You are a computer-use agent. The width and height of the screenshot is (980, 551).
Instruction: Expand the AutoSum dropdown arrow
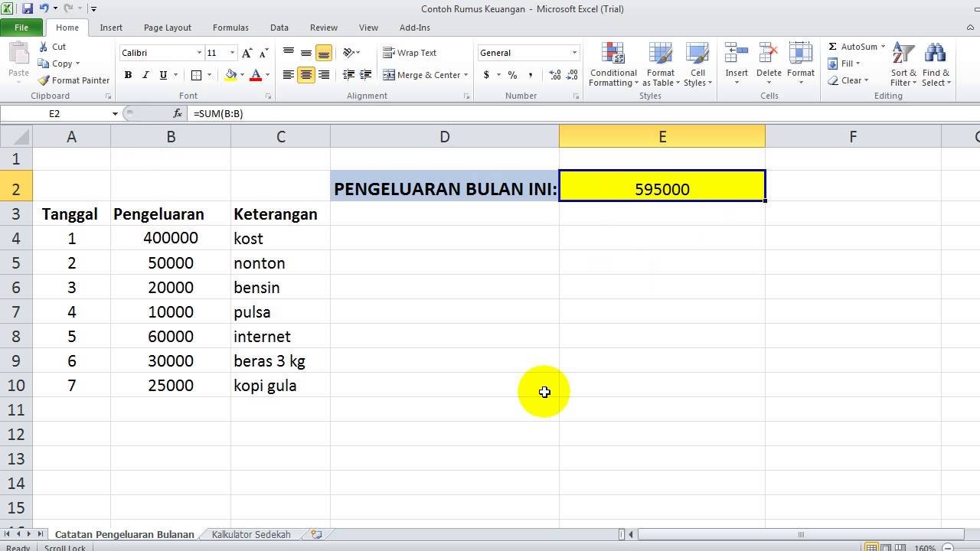coord(883,47)
